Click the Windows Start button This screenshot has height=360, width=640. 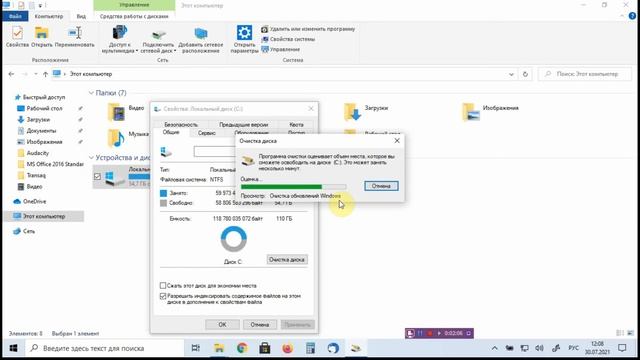pyautogui.click(x=13, y=348)
